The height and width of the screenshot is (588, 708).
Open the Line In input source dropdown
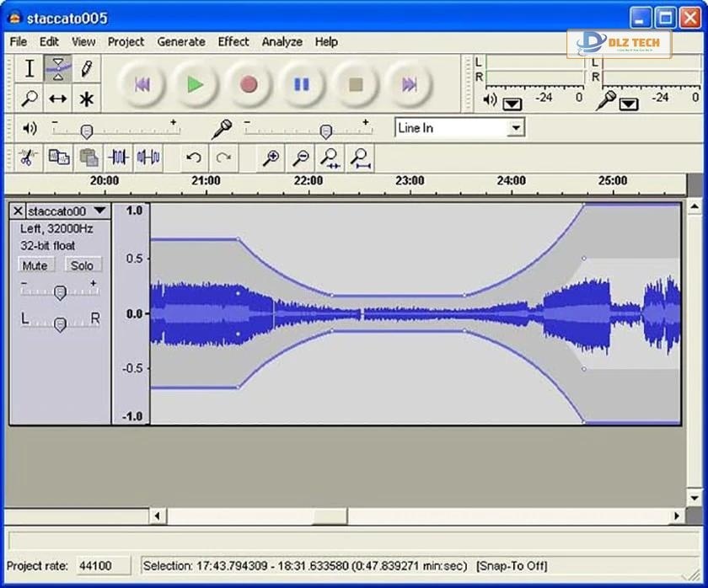click(x=516, y=127)
